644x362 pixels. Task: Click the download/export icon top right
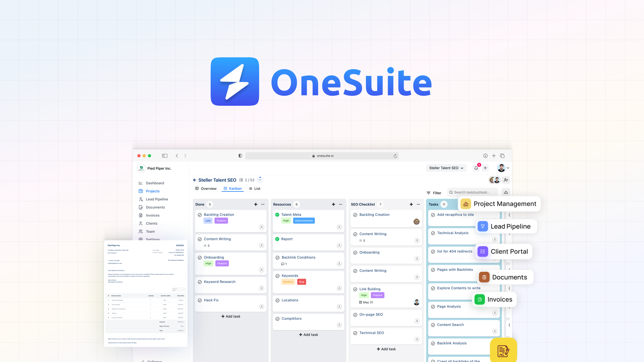click(x=506, y=192)
